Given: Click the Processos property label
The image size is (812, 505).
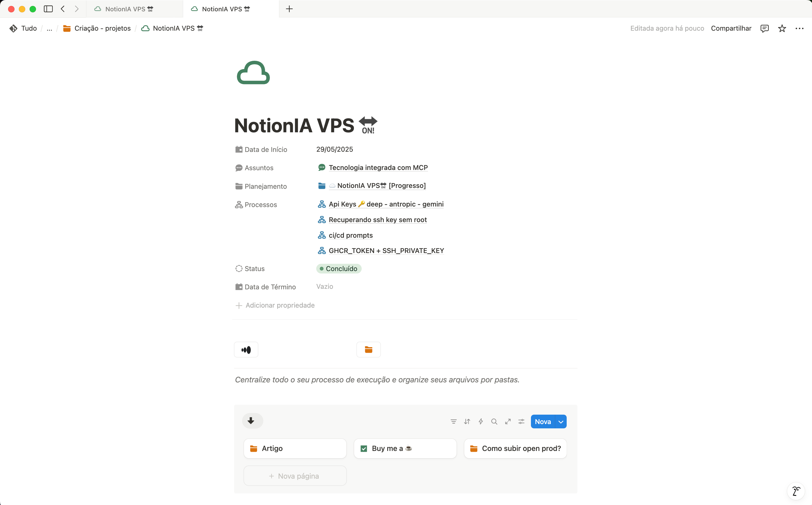Looking at the screenshot, I should tap(256, 204).
